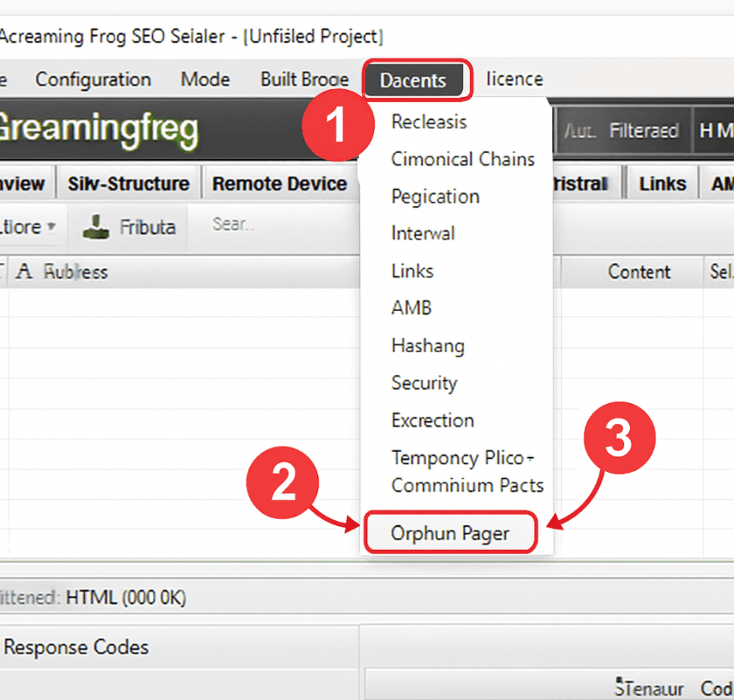This screenshot has height=700, width=734.
Task: Click the HTML (000 0K) status text
Action: 126,598
